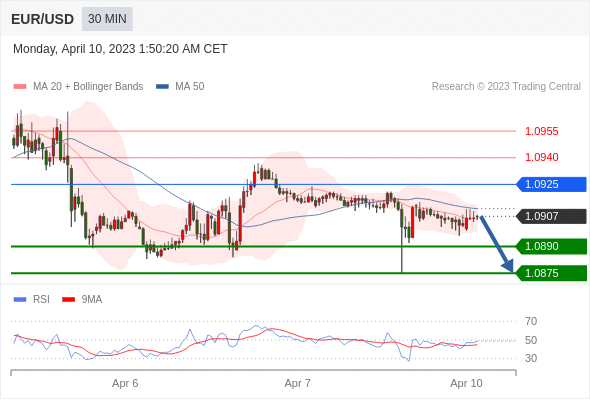Click the 1.0907 current price tag
This screenshot has height=400, width=590.
point(551,216)
